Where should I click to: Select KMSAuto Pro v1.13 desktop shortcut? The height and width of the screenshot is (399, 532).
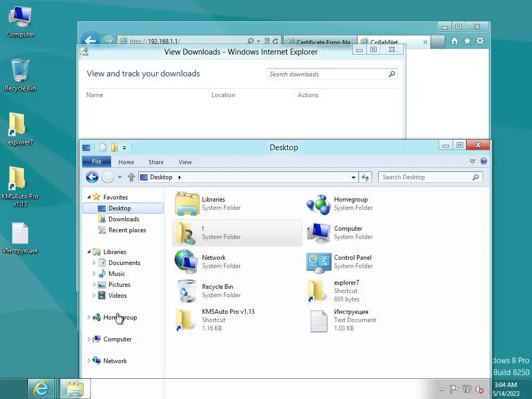20,187
